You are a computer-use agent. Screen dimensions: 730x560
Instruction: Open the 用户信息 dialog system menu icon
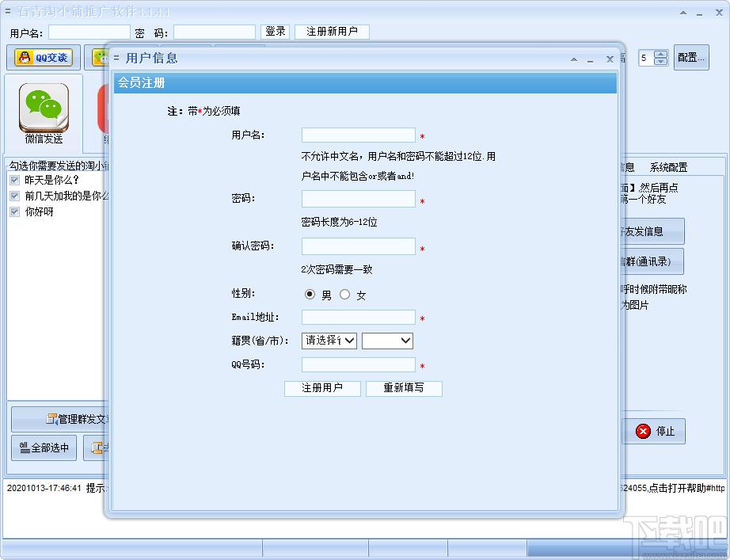coord(116,58)
